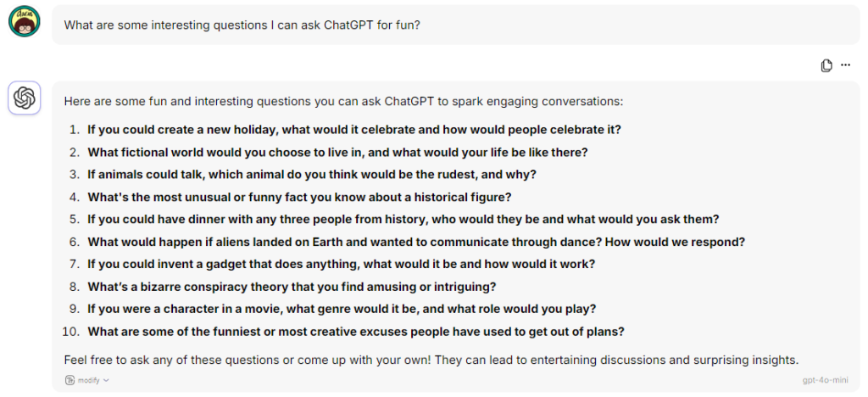Click the new holiday question in the list
This screenshot has height=397, width=868.
[x=354, y=130]
